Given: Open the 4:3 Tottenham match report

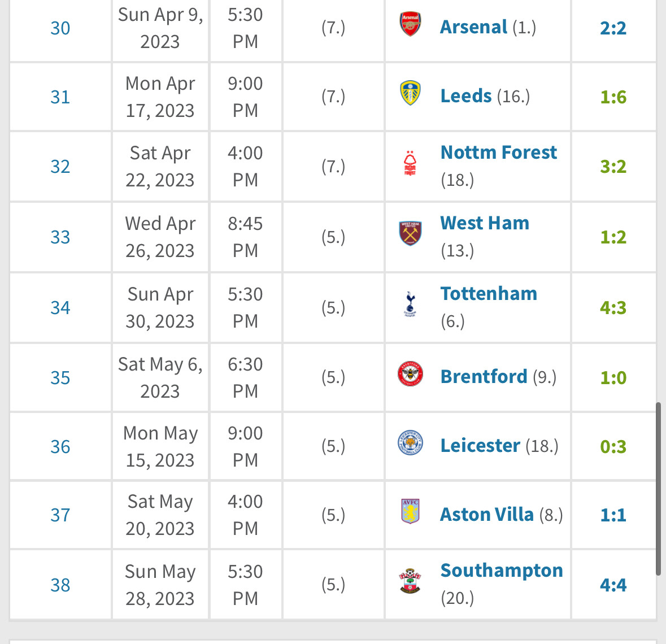Looking at the screenshot, I should (613, 308).
